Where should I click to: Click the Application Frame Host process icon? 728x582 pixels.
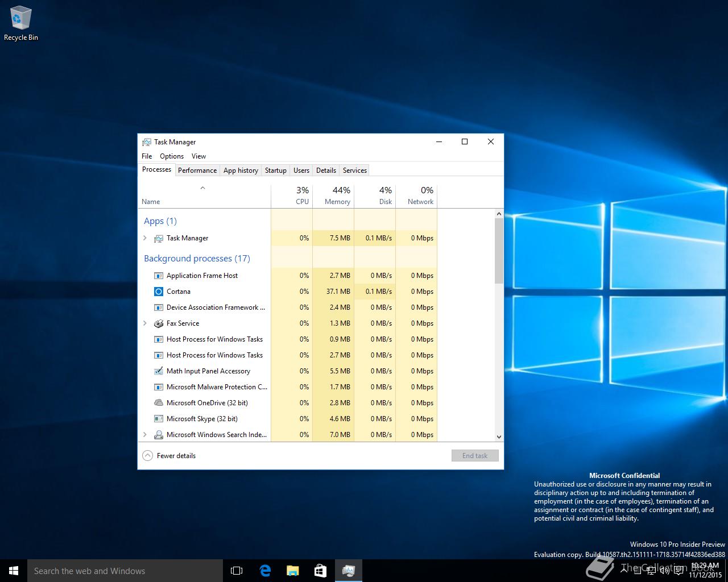[x=159, y=276]
